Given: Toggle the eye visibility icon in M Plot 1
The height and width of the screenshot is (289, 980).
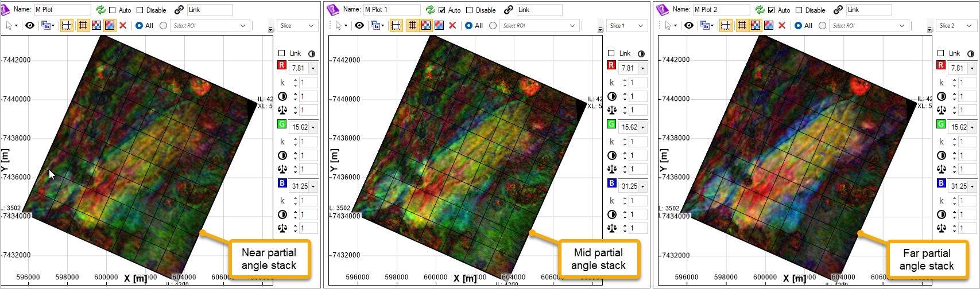Looking at the screenshot, I should coord(359,25).
